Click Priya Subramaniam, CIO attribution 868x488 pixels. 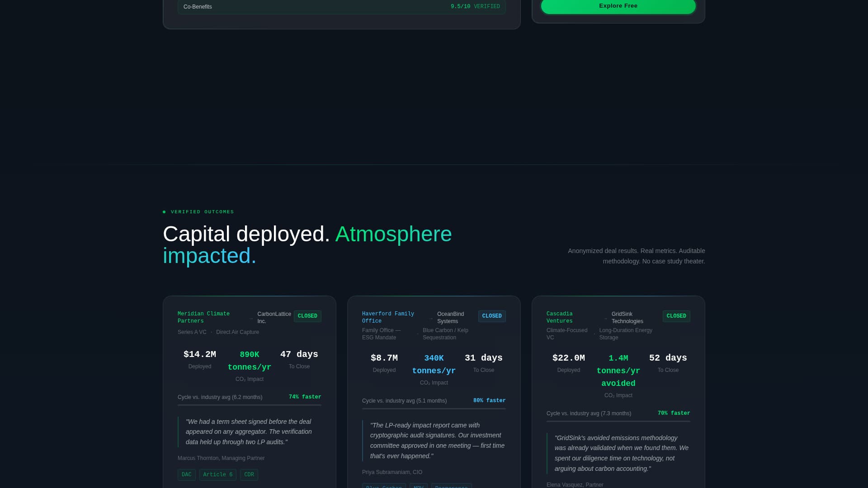tap(392, 472)
